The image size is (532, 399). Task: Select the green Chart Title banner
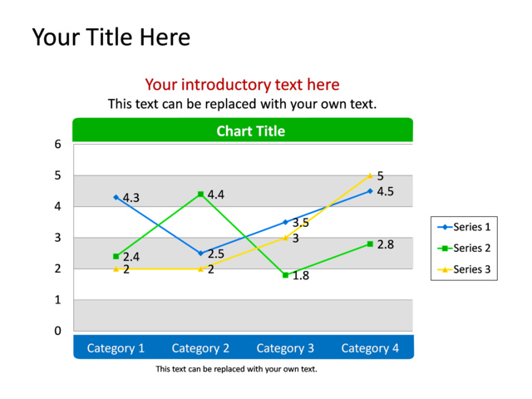click(243, 130)
